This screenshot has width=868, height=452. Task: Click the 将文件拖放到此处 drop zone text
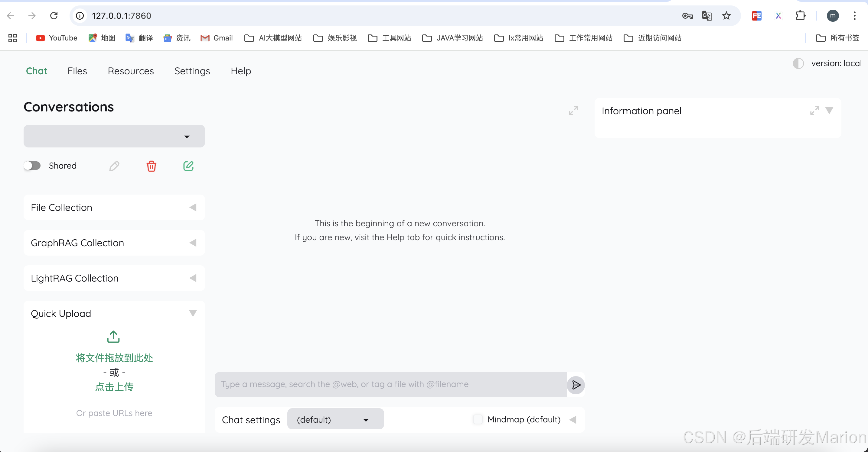114,358
